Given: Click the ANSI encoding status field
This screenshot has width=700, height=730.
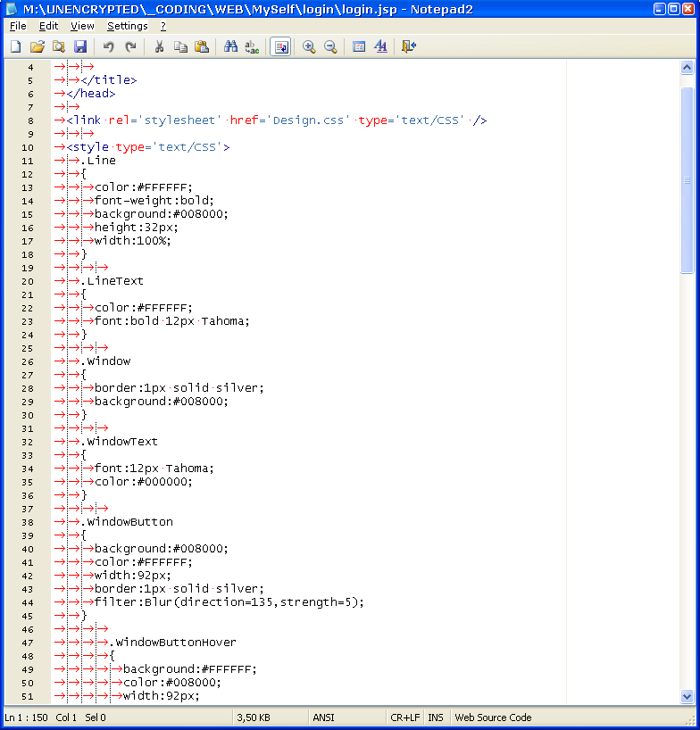Looking at the screenshot, I should [324, 718].
